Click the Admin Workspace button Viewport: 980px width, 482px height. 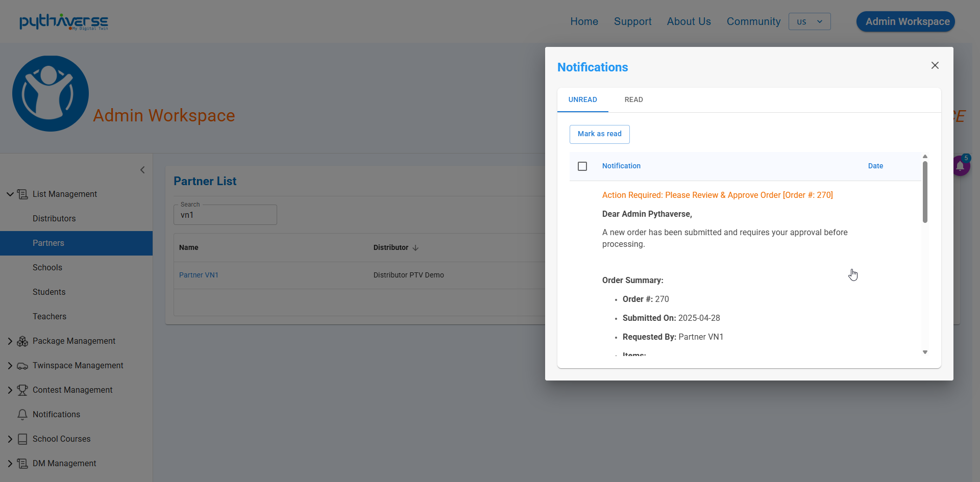click(905, 21)
